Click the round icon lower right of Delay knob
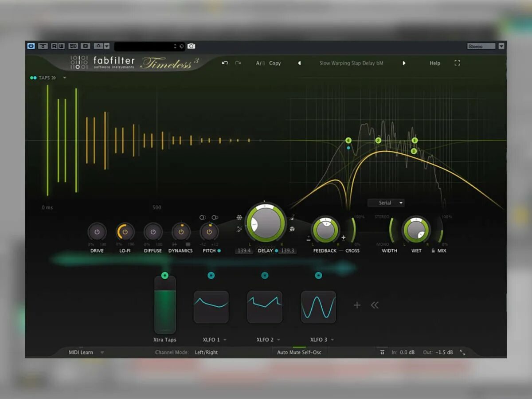This screenshot has height=399, width=532. point(293,229)
